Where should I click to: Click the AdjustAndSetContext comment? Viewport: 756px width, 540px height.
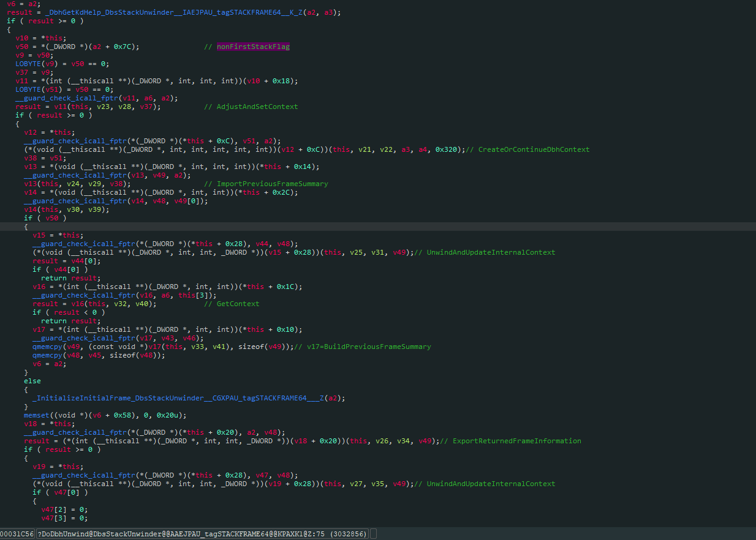[257, 107]
